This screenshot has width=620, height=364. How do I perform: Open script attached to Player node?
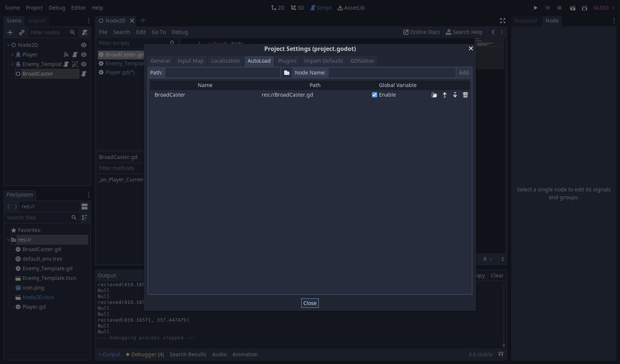(x=75, y=55)
